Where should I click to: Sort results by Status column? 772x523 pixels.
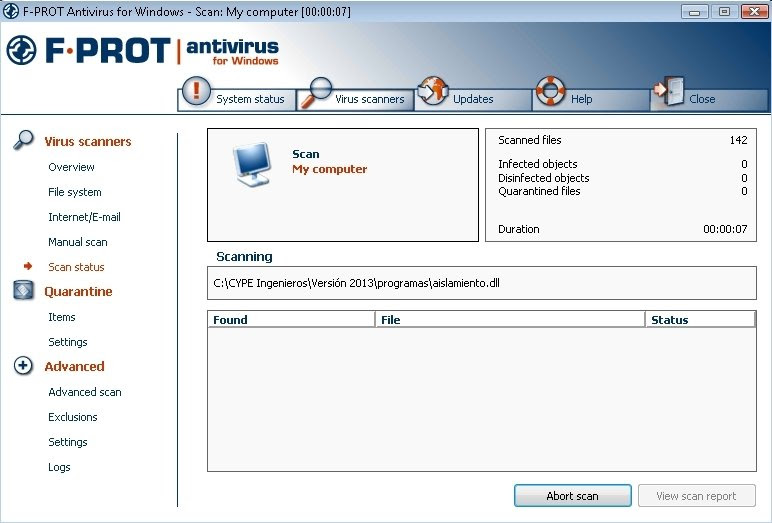[700, 320]
